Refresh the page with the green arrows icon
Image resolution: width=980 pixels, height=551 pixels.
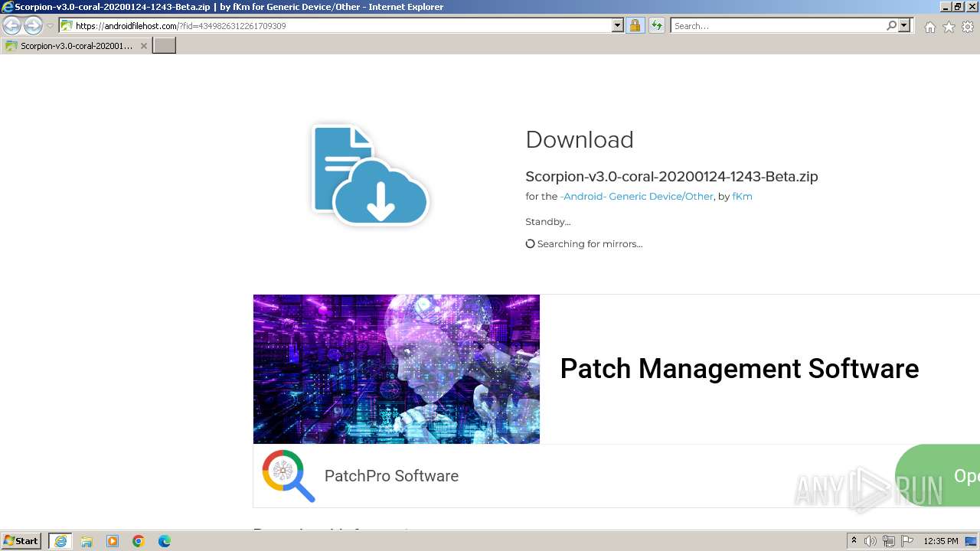657,25
